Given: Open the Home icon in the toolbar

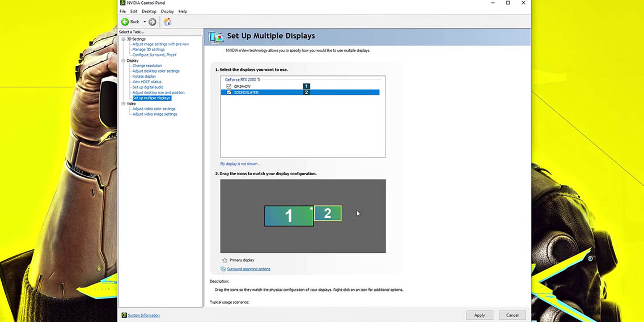Looking at the screenshot, I should click(x=167, y=22).
